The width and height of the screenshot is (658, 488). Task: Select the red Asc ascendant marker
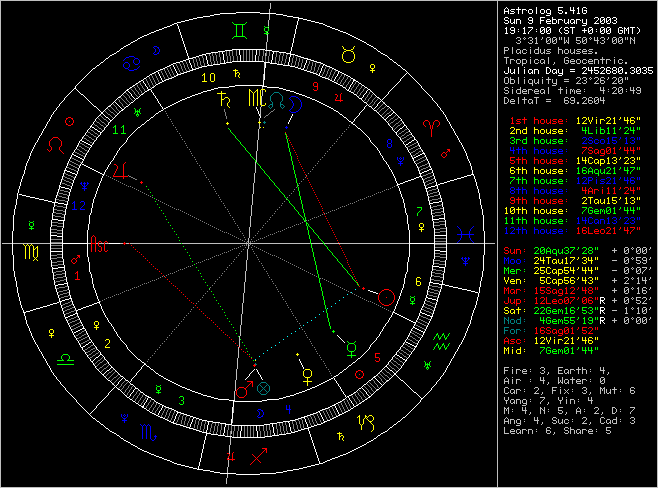click(x=99, y=244)
